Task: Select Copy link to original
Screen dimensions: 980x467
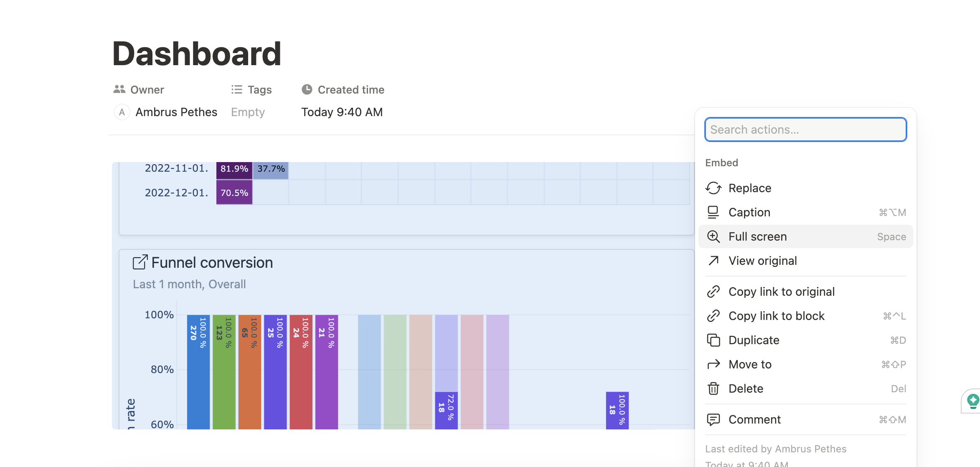Action: (781, 292)
